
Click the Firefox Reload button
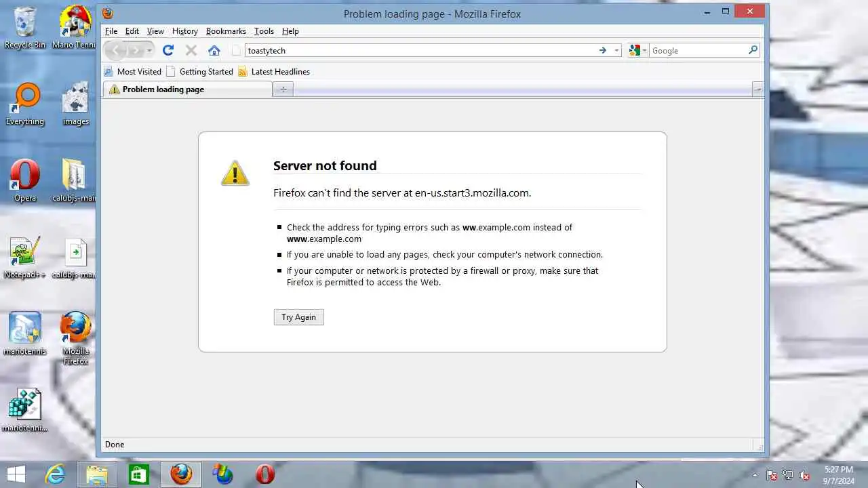pos(168,50)
